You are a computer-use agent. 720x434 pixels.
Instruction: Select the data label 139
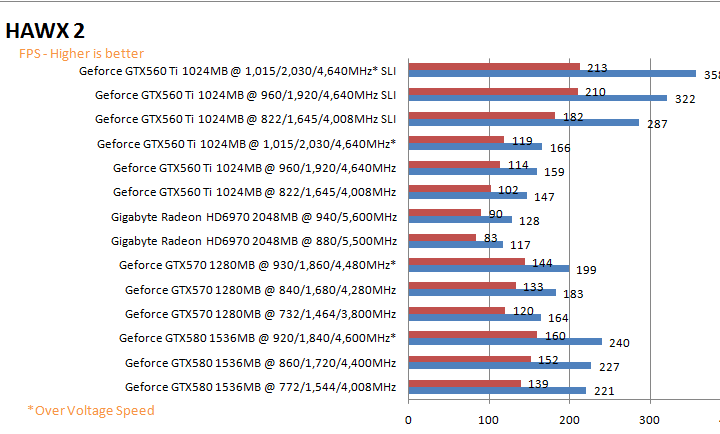click(538, 384)
